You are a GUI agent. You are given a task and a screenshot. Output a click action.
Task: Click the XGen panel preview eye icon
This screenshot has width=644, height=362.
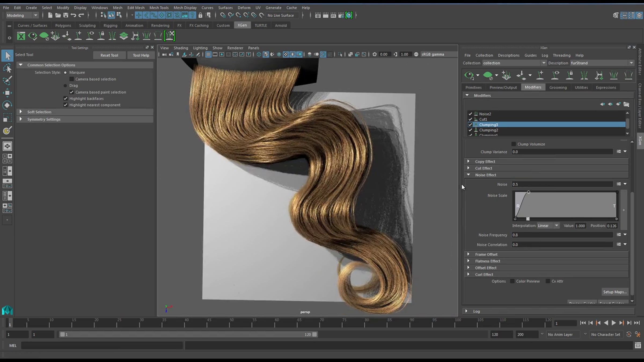469,75
